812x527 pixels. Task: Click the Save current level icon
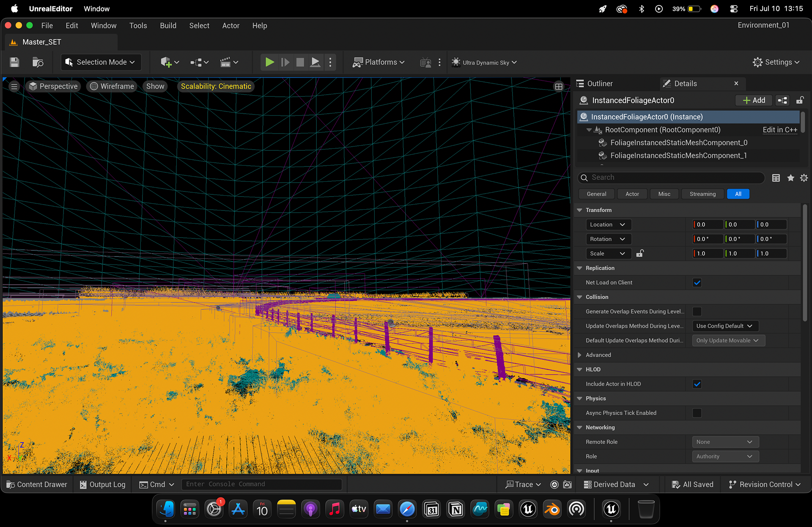tap(14, 62)
